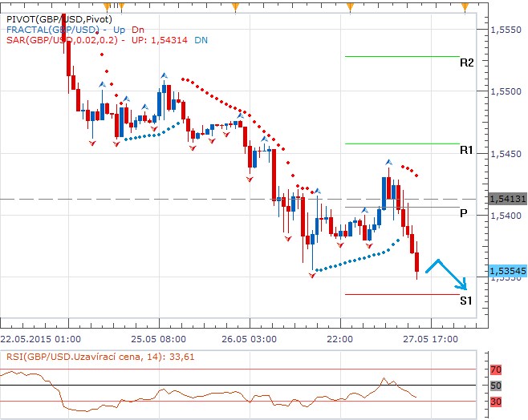This screenshot has width=528, height=420.
Task: Click the PIVOT(GBP/USD,Pivot) indicator label
Action: [x=58, y=17]
